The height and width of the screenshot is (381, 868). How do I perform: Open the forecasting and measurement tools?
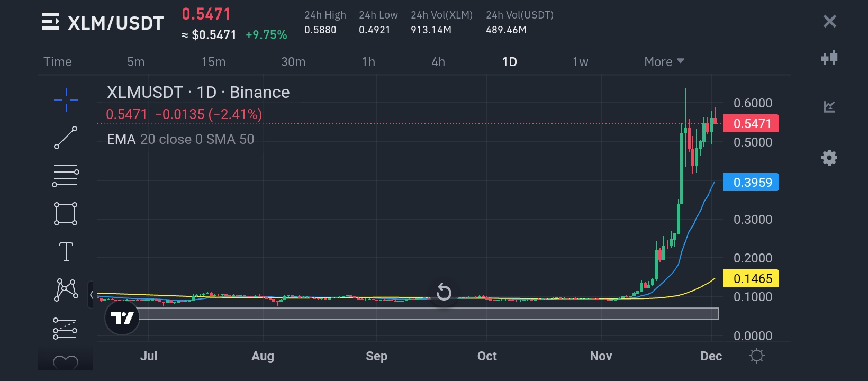pos(66,329)
